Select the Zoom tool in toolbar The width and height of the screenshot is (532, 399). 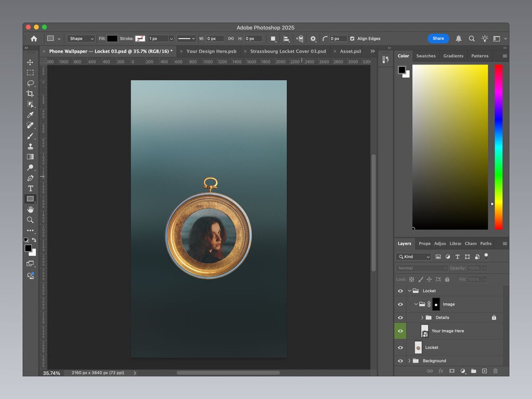point(30,220)
